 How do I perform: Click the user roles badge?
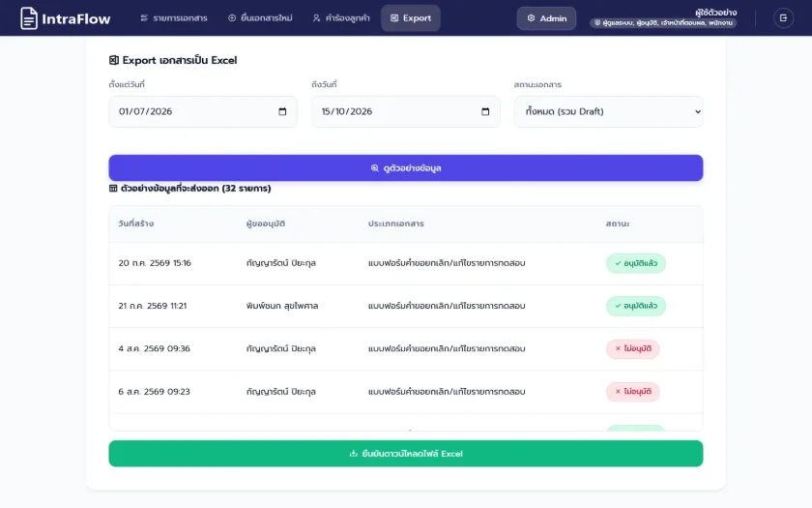[663, 23]
